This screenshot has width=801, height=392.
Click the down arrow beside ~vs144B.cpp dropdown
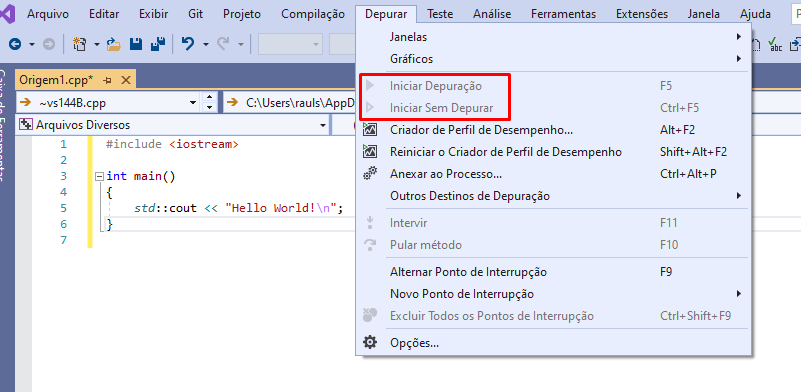point(208,107)
